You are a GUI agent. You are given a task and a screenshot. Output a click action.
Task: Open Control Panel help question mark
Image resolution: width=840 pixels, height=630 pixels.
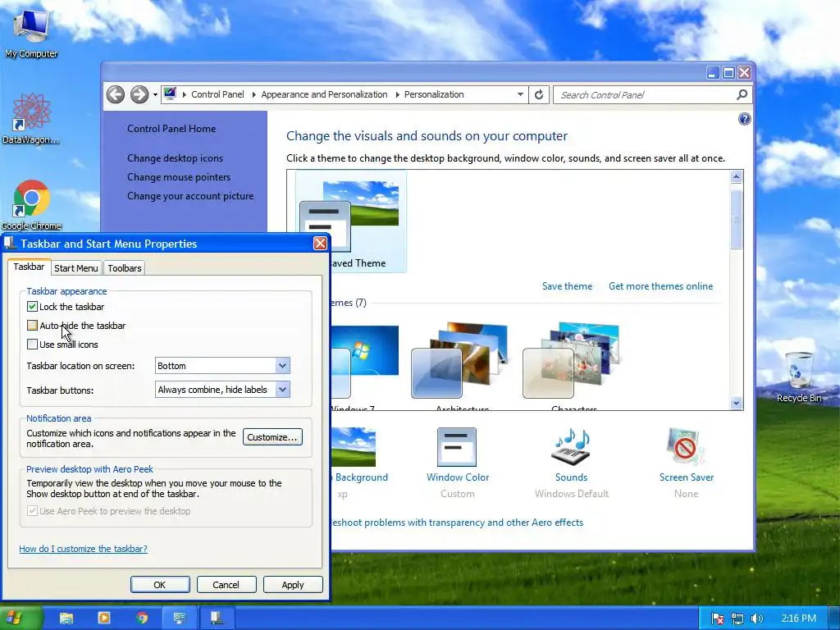click(744, 119)
